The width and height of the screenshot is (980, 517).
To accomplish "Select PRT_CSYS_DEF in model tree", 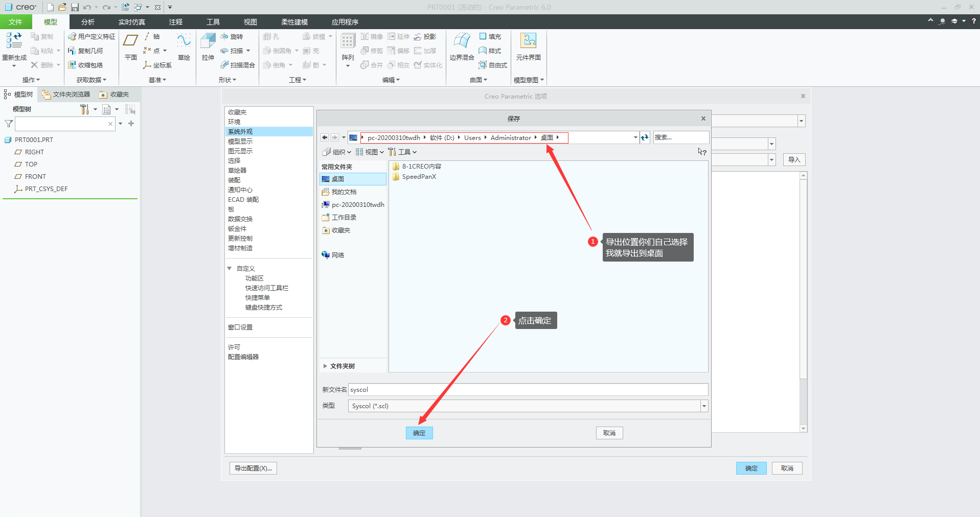I will [x=41, y=189].
